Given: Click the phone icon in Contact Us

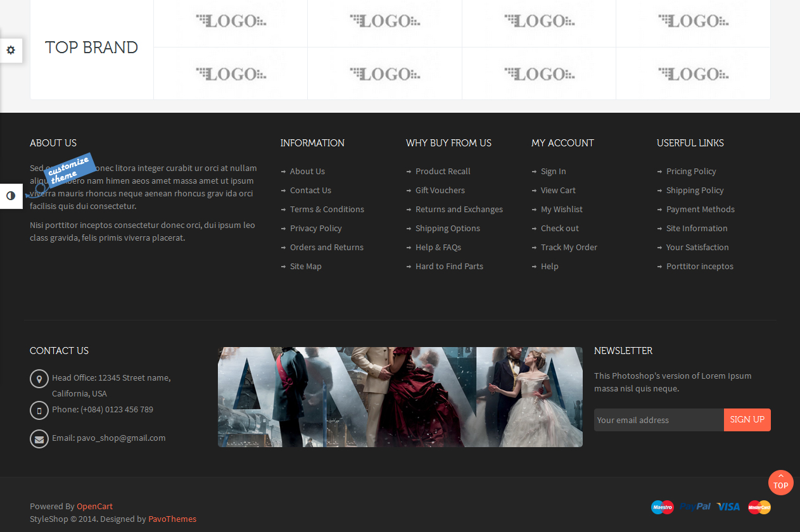Looking at the screenshot, I should point(39,410).
